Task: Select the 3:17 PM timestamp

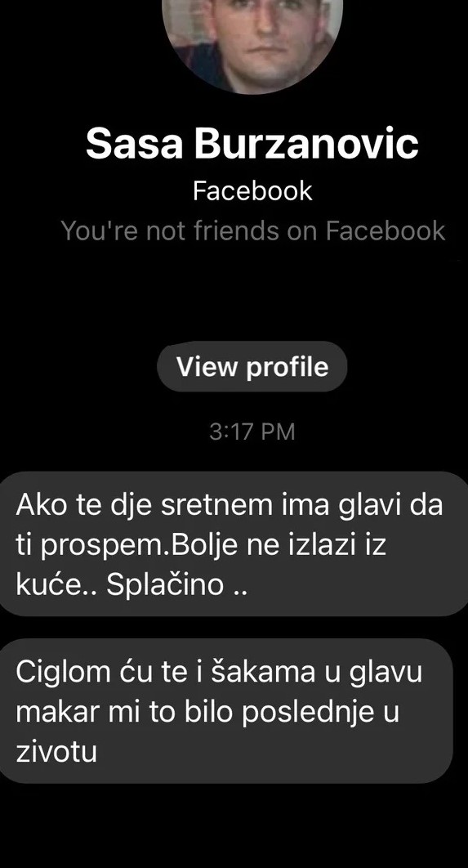Action: 252,432
